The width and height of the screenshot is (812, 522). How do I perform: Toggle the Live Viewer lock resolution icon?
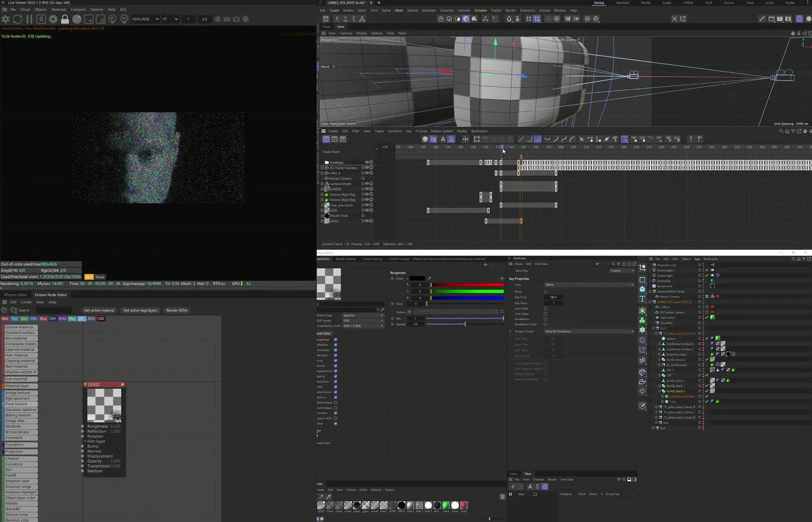65,19
